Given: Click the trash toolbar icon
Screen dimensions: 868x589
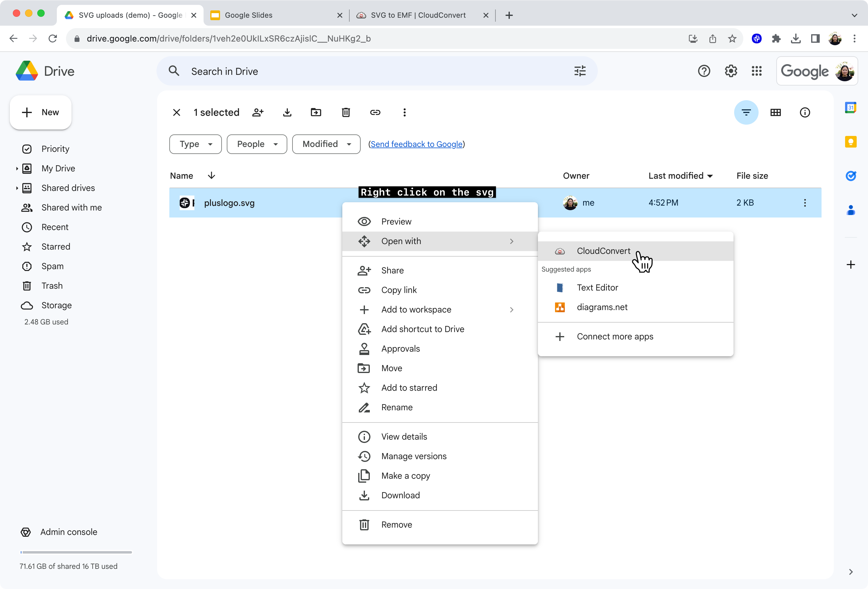Looking at the screenshot, I should (x=346, y=112).
